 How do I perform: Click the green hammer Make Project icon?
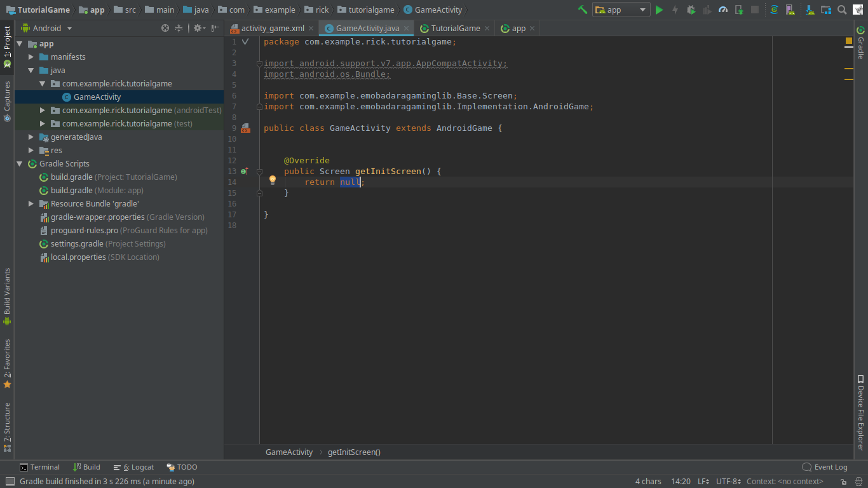tap(582, 10)
